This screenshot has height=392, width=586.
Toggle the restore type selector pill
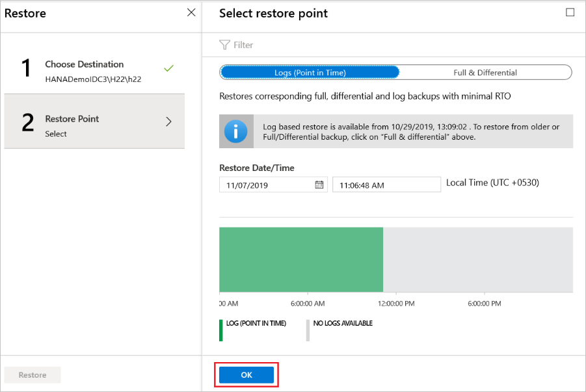click(397, 72)
